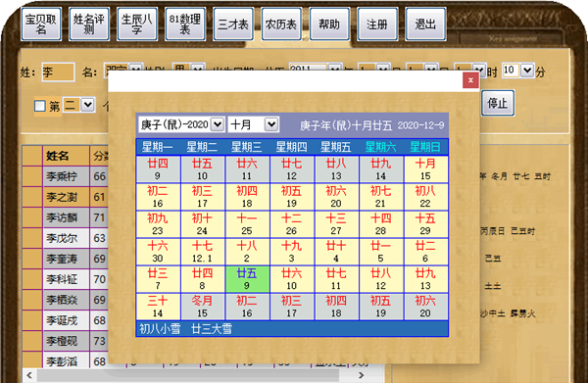The image size is (588, 383).
Task: Expand the month dropdown showing 十月
Action: tap(271, 124)
